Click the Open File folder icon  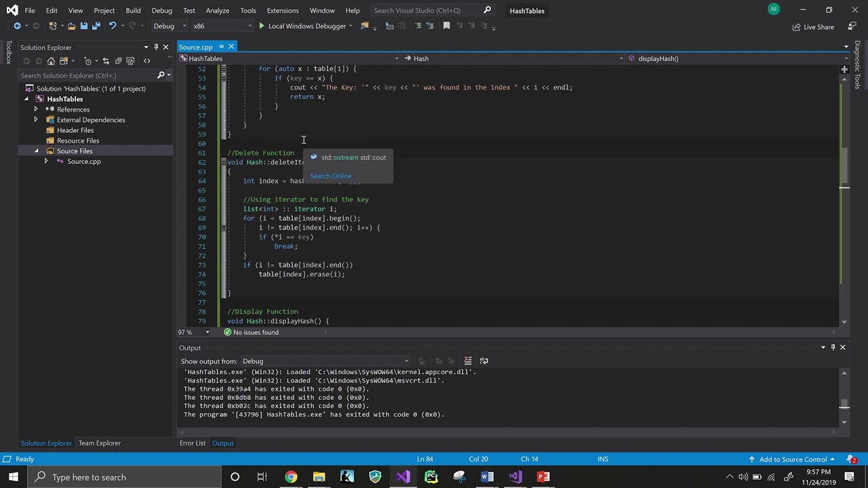(71, 26)
